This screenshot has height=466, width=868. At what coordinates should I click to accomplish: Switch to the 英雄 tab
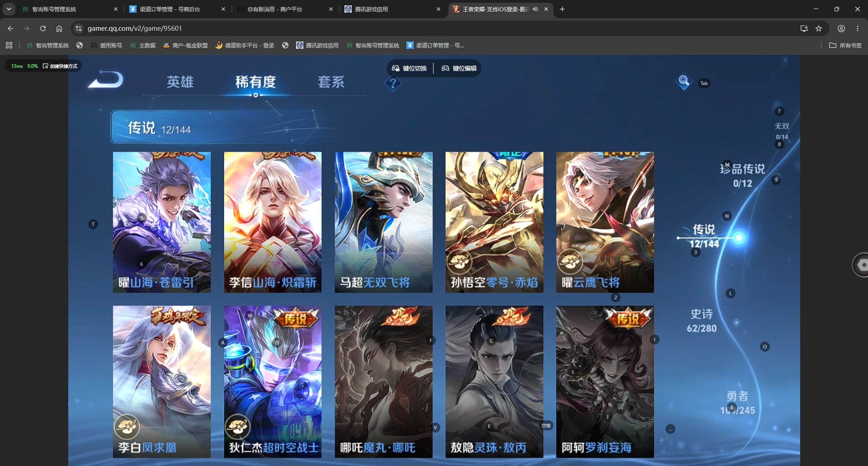[180, 82]
